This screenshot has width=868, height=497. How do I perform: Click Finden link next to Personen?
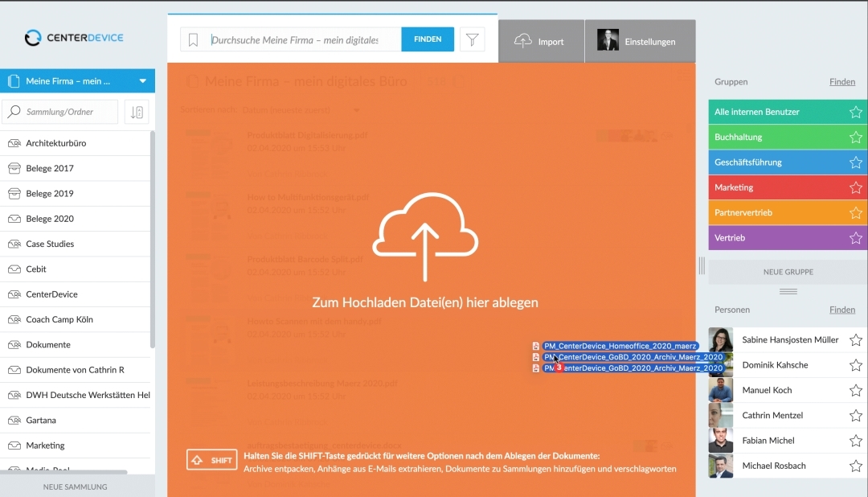tap(842, 310)
